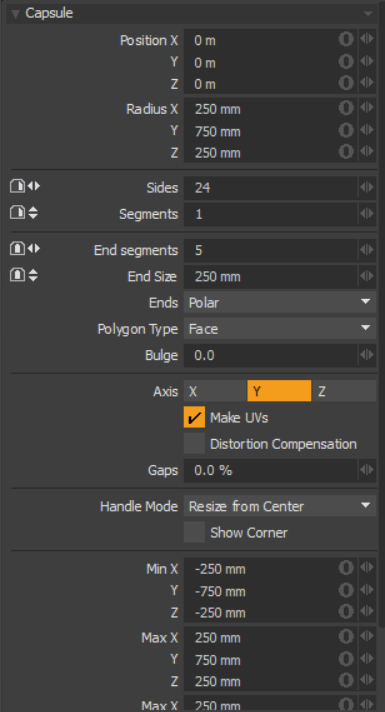Click keyframe circle for Position Z

tap(346, 83)
